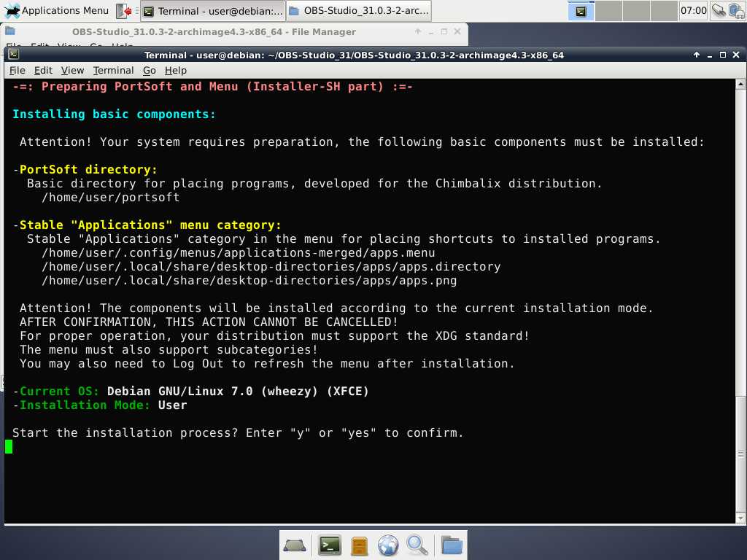Click the logout icon in top panel
This screenshot has width=747, height=560.
coord(124,10)
